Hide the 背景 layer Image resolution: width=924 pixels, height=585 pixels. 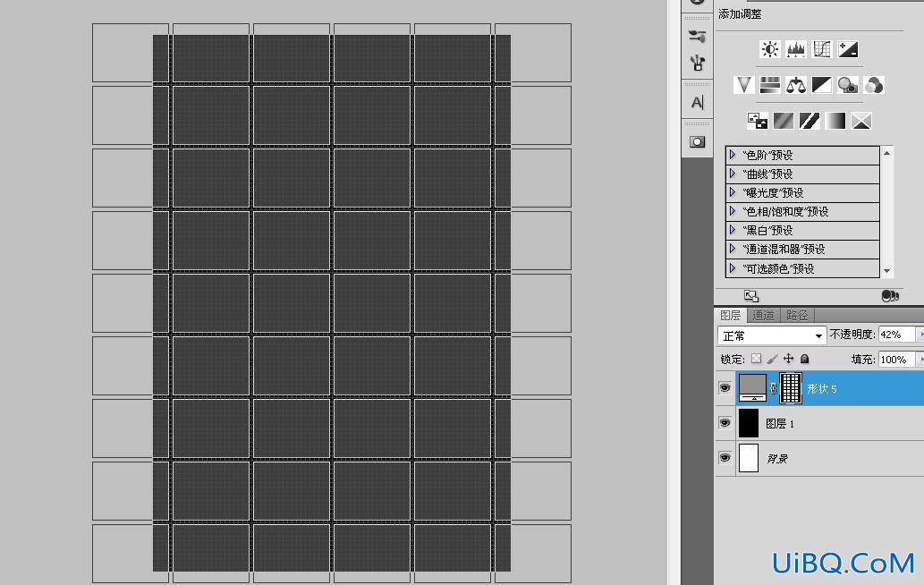725,458
